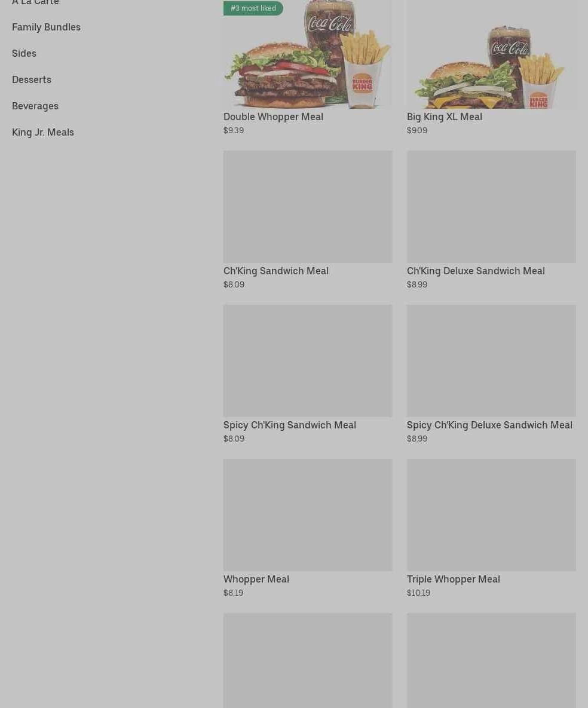Open the Beverages category
The image size is (588, 708).
click(x=35, y=106)
